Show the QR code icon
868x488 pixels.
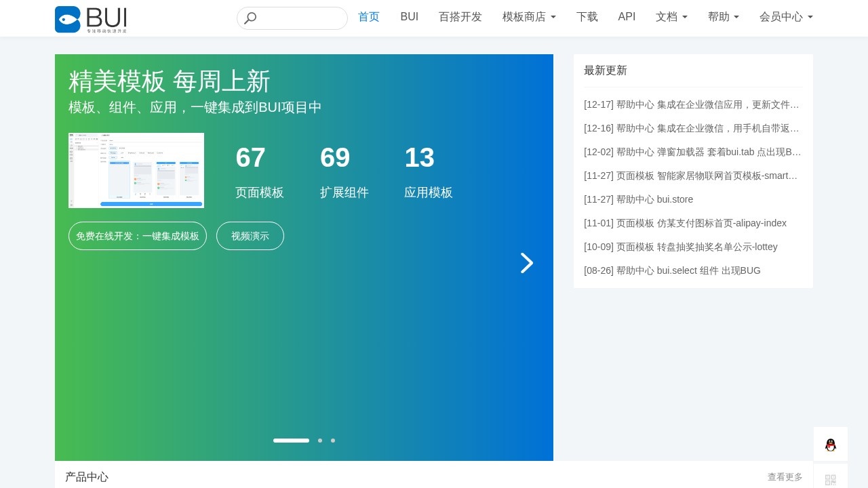[830, 479]
